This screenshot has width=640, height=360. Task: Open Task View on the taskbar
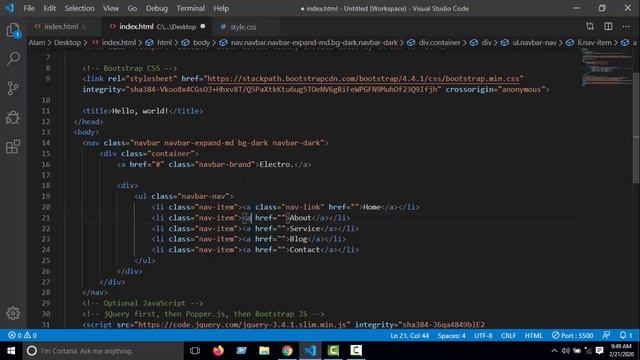195,351
